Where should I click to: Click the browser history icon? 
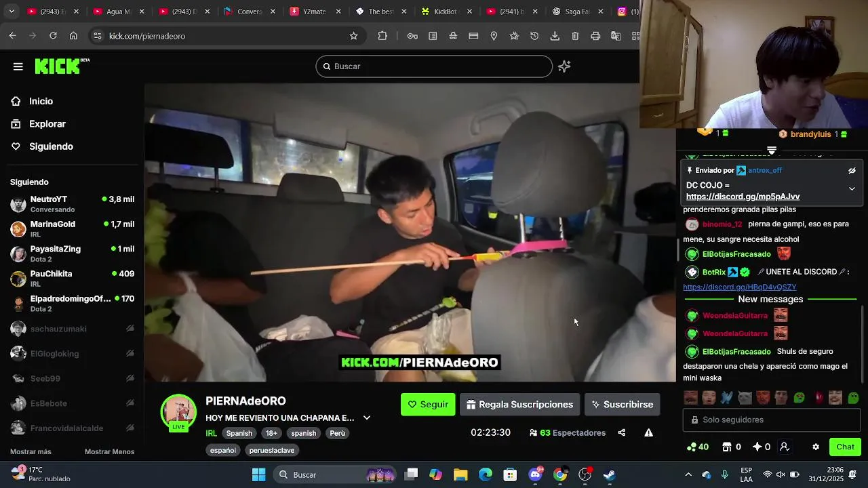[534, 36]
